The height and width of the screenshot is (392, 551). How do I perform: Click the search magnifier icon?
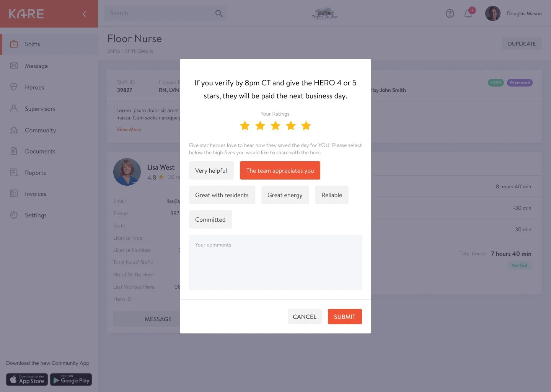tap(219, 13)
